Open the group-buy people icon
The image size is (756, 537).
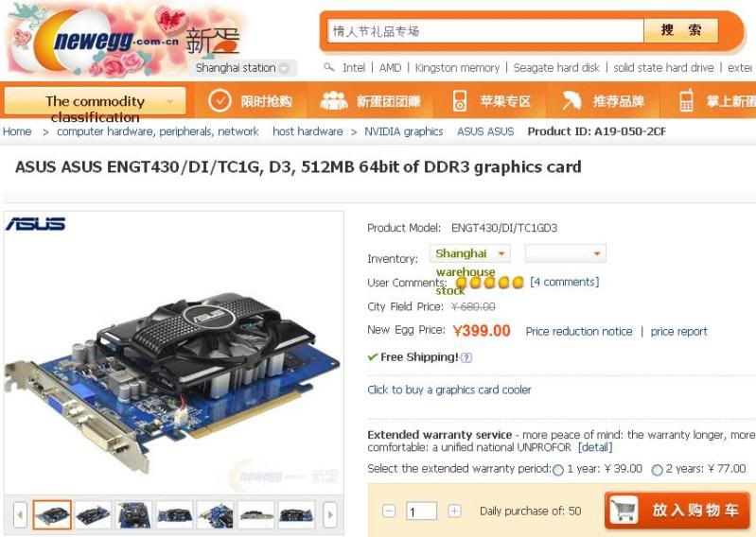[334, 100]
